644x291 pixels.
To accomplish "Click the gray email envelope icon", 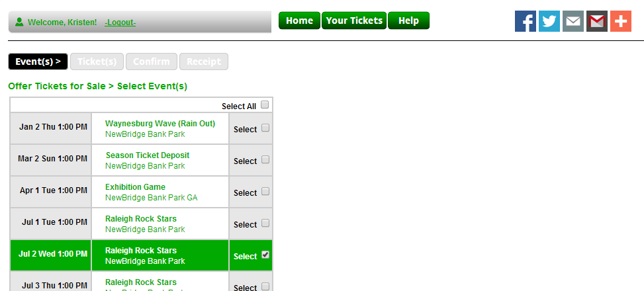I will click(573, 21).
